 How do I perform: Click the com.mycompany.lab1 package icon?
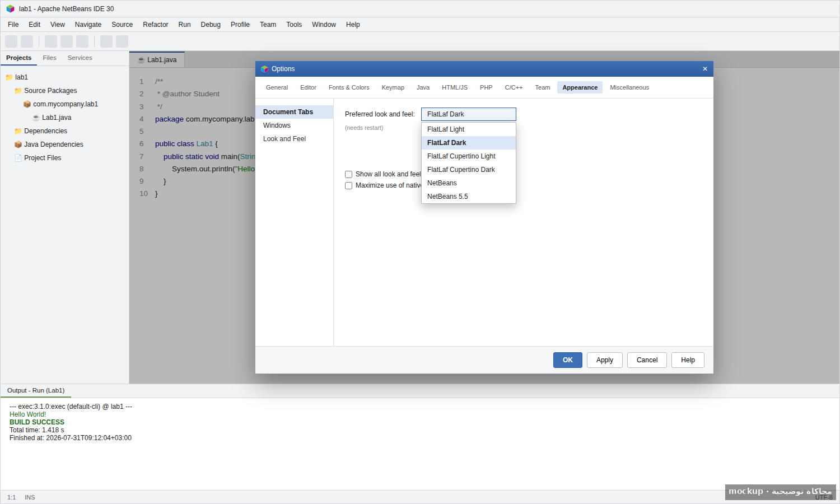point(27,104)
